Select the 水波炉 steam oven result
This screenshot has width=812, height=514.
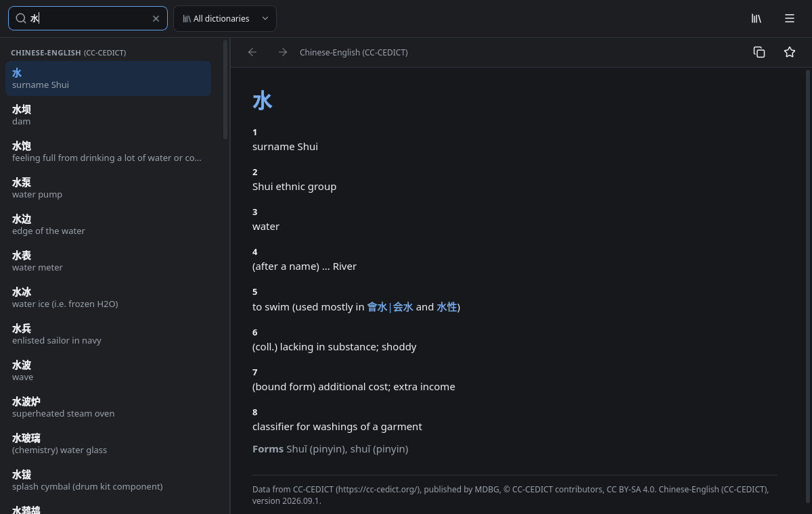(108, 407)
